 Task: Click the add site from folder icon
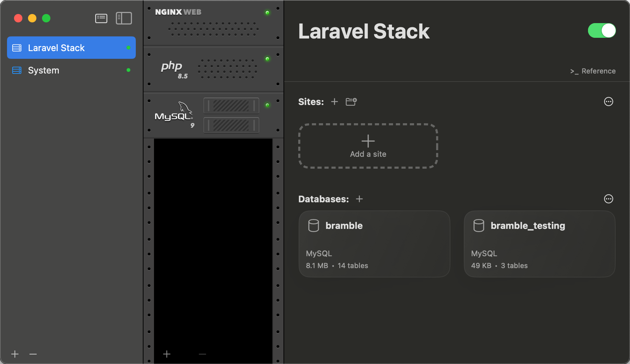[351, 101]
